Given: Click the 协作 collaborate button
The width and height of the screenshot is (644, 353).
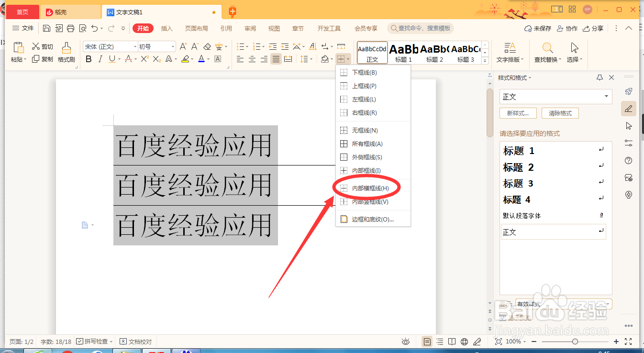Looking at the screenshot, I should pos(567,29).
